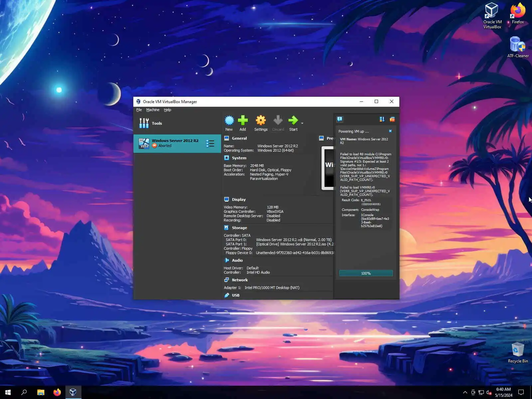Open the VM tools menu list icon

point(210,143)
